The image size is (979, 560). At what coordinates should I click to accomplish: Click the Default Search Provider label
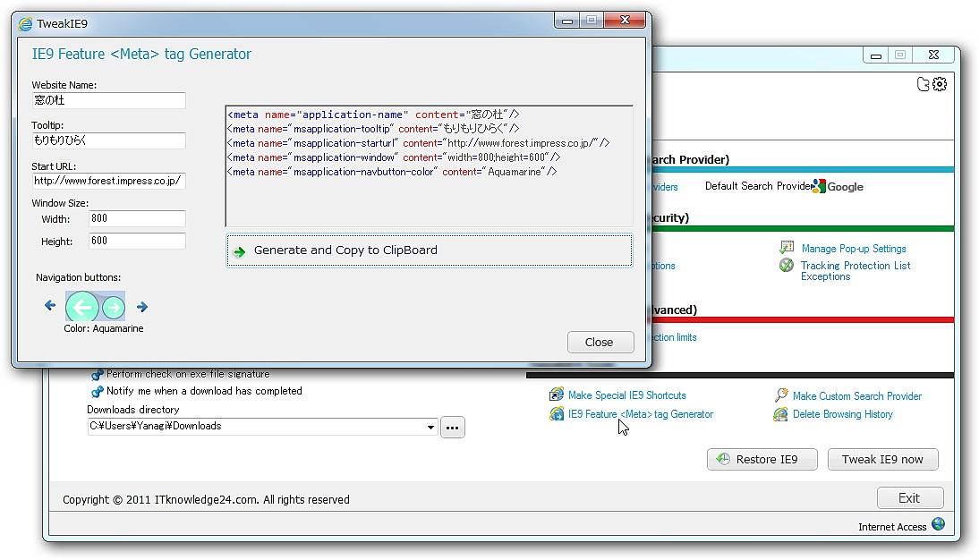(x=759, y=186)
